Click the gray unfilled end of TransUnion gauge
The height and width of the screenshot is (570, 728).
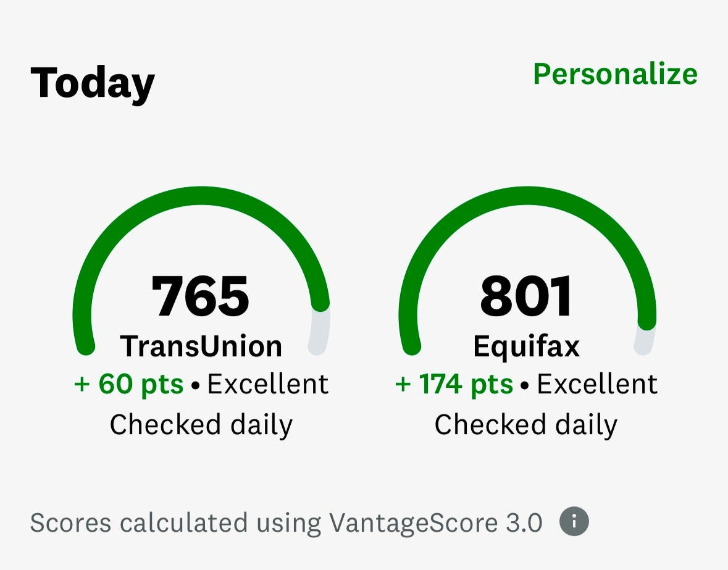click(x=319, y=333)
